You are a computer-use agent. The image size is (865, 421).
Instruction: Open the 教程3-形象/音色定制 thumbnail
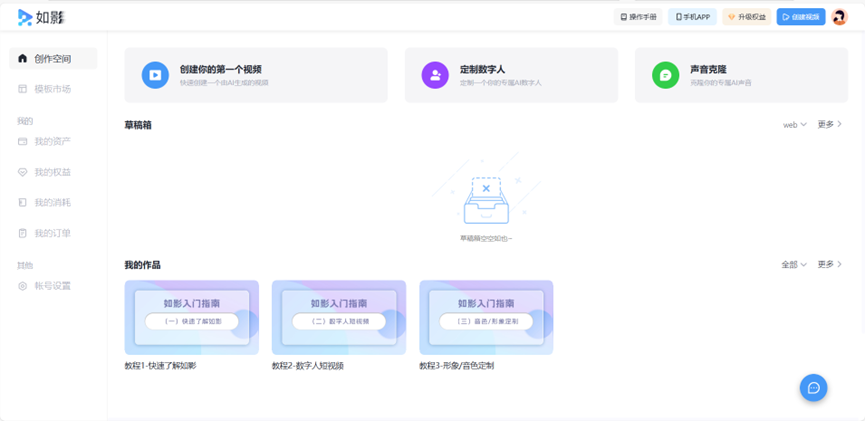pos(486,317)
